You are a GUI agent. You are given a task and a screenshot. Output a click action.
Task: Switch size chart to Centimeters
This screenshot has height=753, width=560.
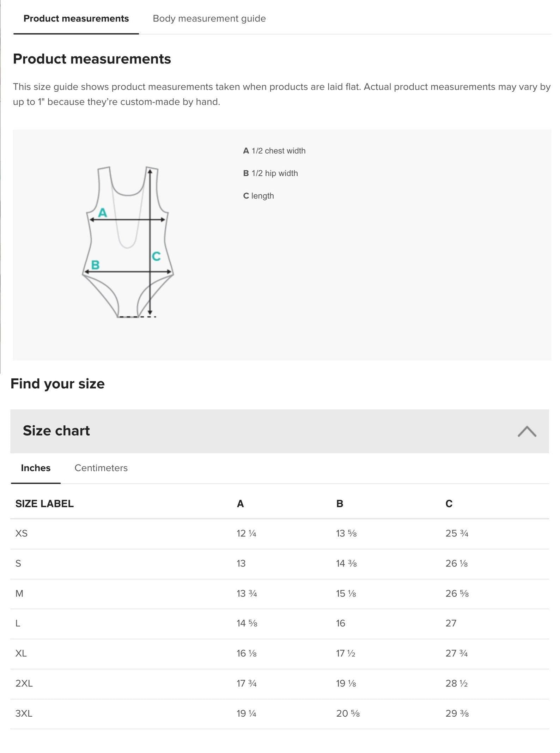(x=101, y=468)
